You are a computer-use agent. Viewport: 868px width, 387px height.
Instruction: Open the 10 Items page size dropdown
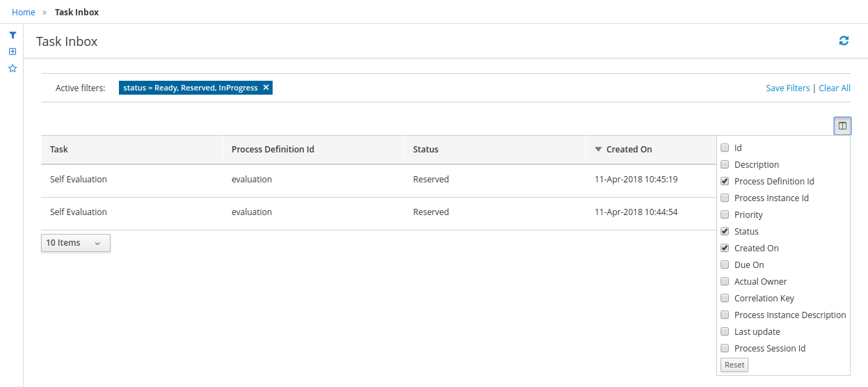pyautogui.click(x=75, y=243)
